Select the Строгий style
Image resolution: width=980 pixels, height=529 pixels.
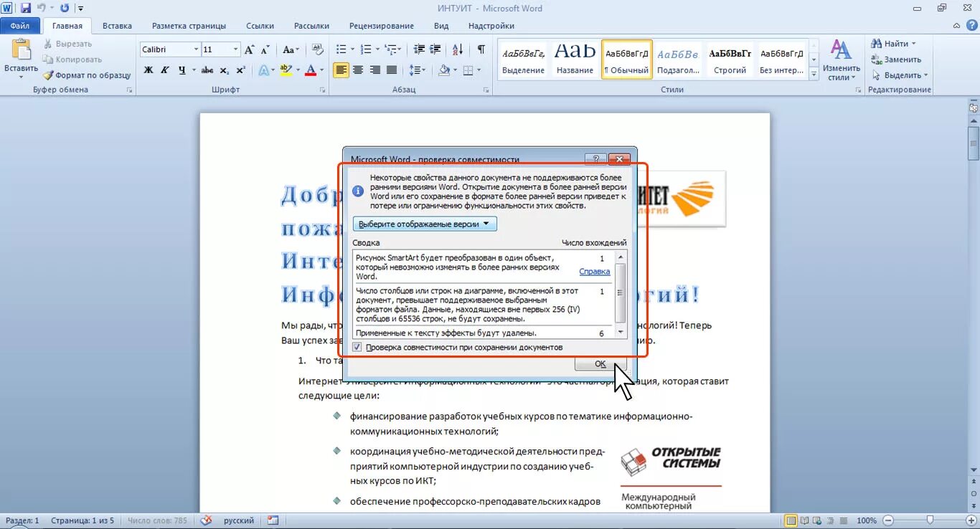click(x=730, y=59)
